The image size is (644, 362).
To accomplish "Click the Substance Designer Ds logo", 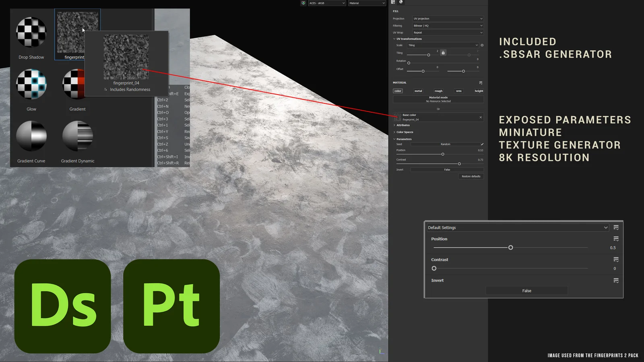I will [62, 306].
